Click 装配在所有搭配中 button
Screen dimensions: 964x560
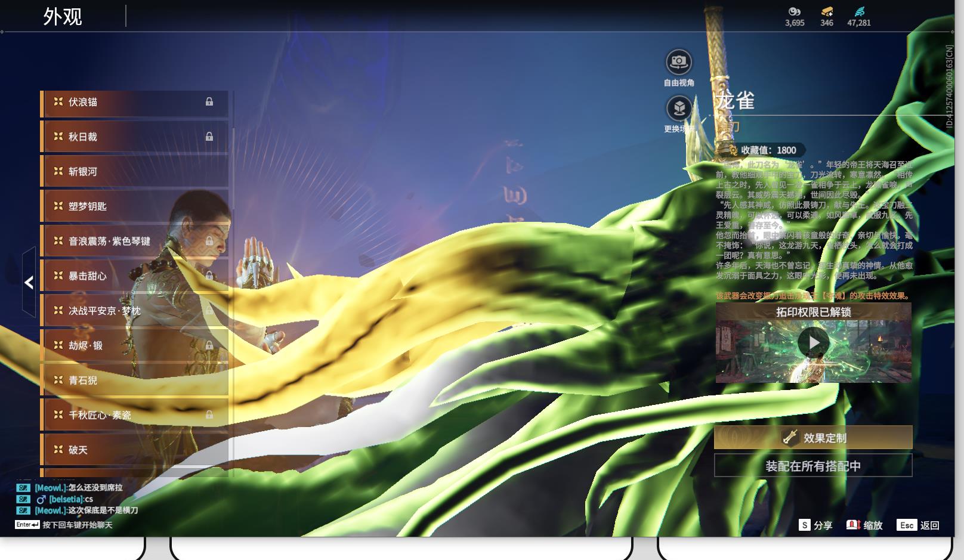click(813, 466)
